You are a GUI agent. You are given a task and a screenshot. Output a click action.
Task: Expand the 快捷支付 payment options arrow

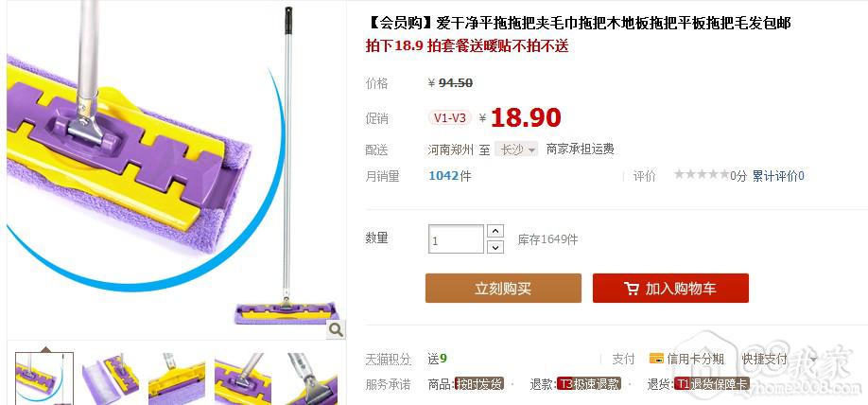(812, 360)
